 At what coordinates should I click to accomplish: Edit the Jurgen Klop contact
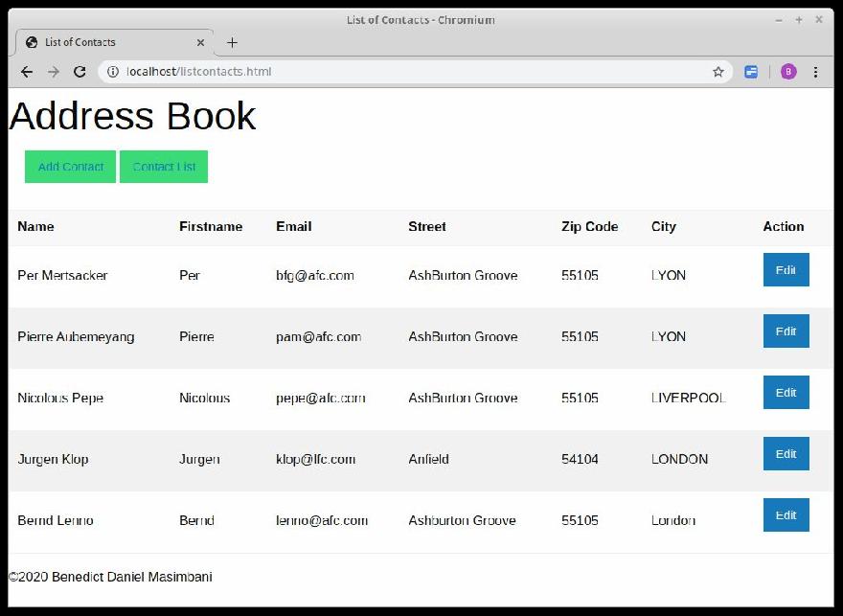(x=786, y=454)
